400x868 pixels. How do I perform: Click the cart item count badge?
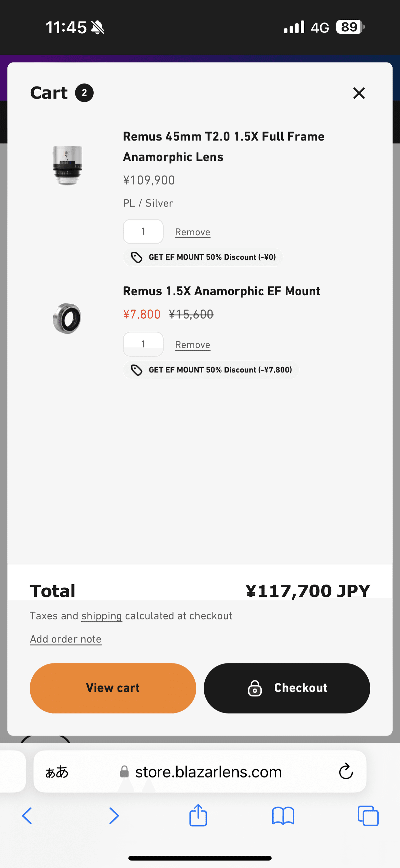84,93
